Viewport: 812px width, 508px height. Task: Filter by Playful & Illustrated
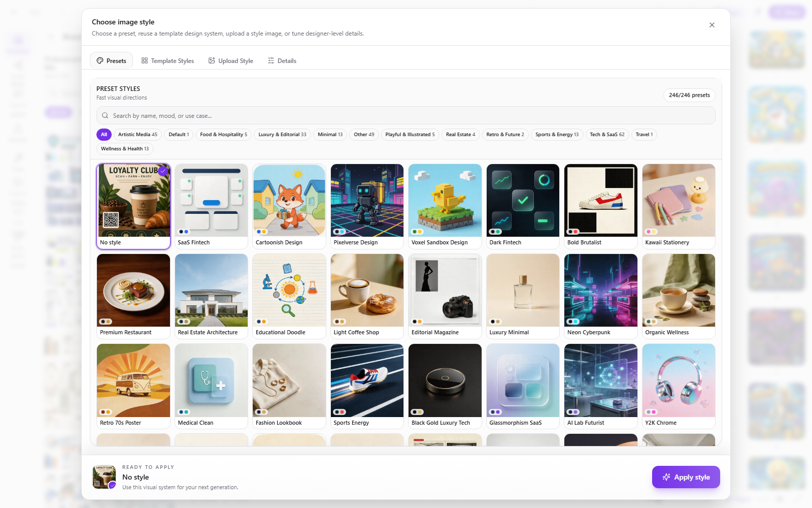click(410, 135)
